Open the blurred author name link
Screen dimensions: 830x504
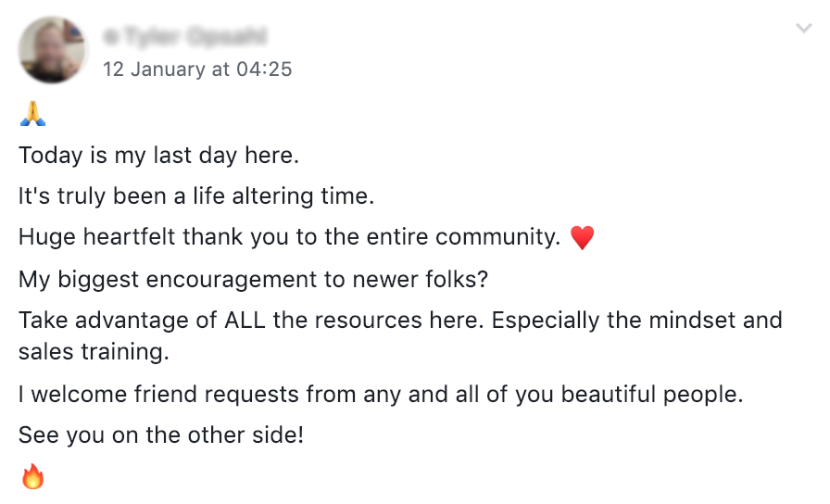pos(192,37)
